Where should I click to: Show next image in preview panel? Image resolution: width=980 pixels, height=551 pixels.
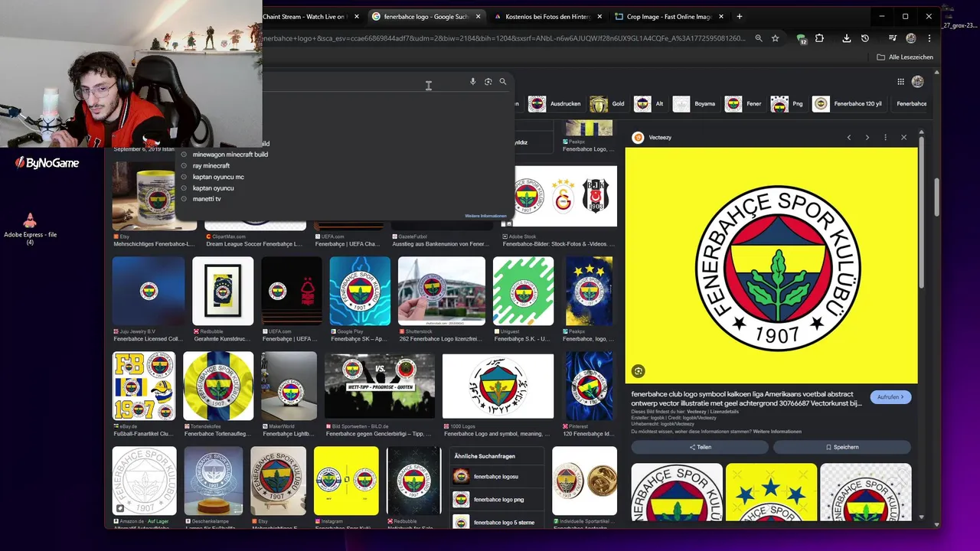[x=867, y=138]
